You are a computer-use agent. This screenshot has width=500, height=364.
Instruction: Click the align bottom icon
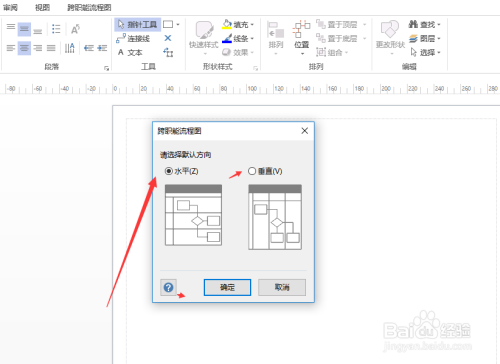click(37, 30)
